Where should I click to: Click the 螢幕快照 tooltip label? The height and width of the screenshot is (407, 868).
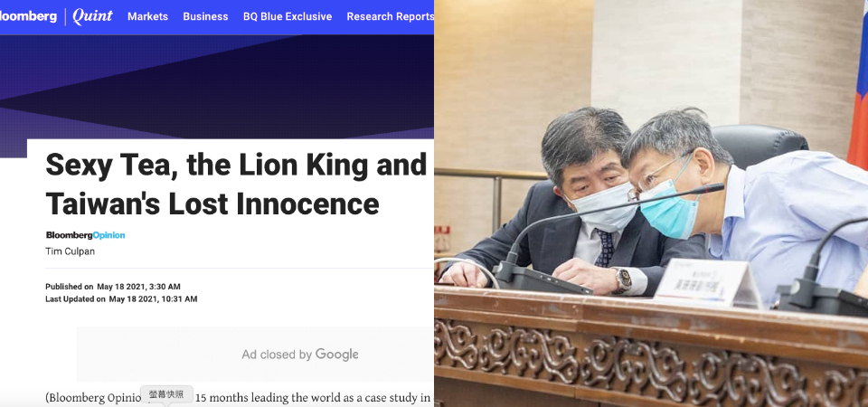point(166,395)
